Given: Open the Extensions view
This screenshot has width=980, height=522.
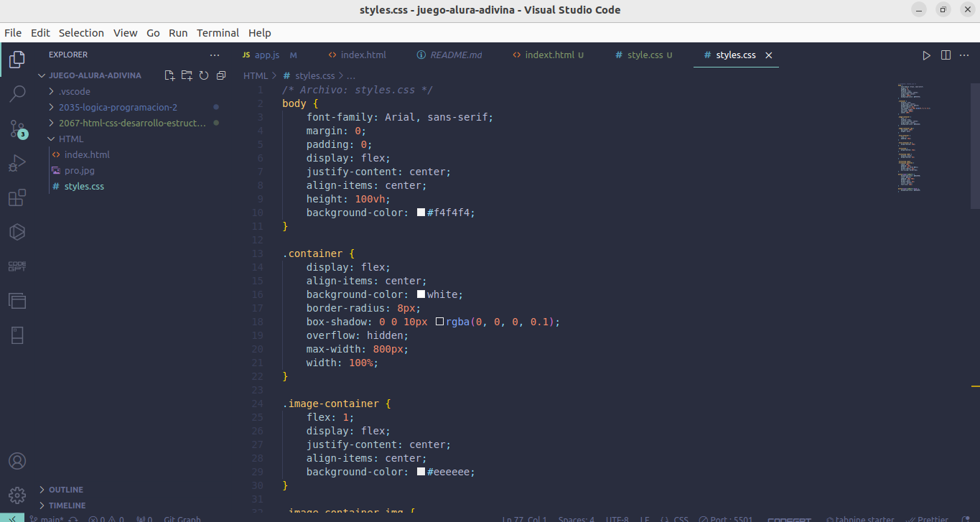Looking at the screenshot, I should 17,198.
